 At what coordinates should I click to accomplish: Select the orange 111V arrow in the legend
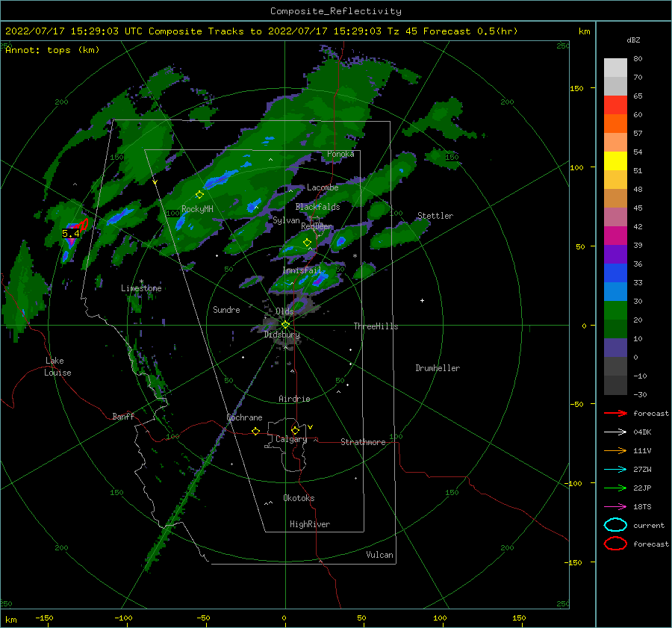click(x=615, y=450)
